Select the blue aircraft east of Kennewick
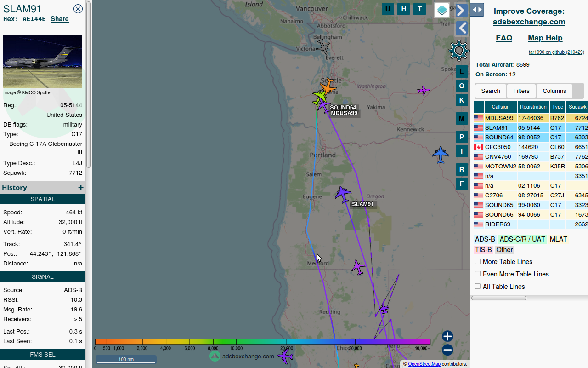 441,155
